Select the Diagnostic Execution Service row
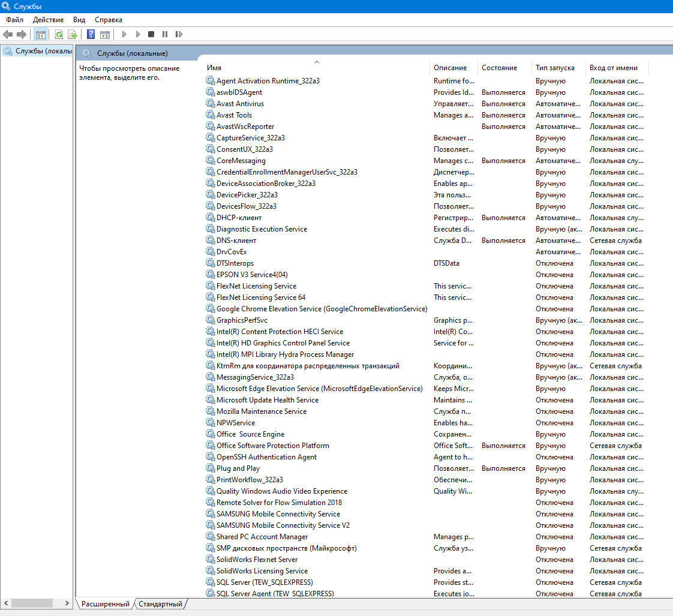 point(426,229)
